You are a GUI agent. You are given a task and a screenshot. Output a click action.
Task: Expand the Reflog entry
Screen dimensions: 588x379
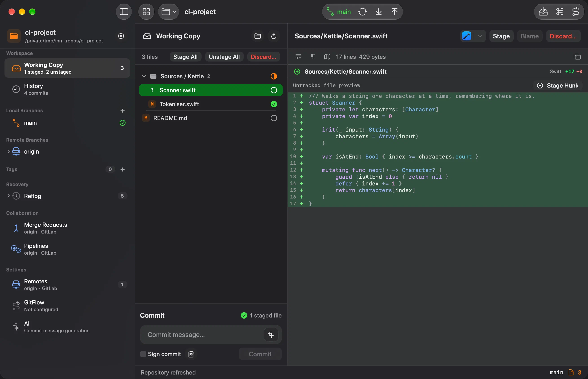point(8,196)
